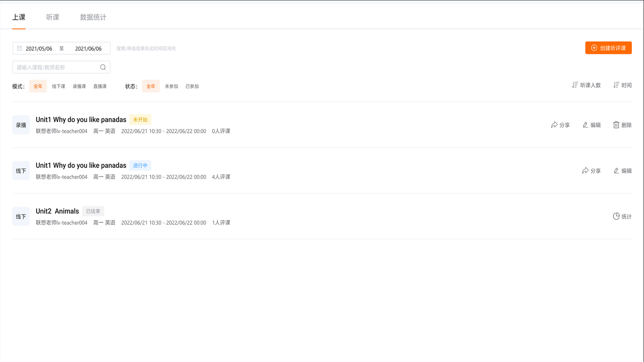Click the search magnifier icon
Viewport: 644px width, 362px height.
103,67
